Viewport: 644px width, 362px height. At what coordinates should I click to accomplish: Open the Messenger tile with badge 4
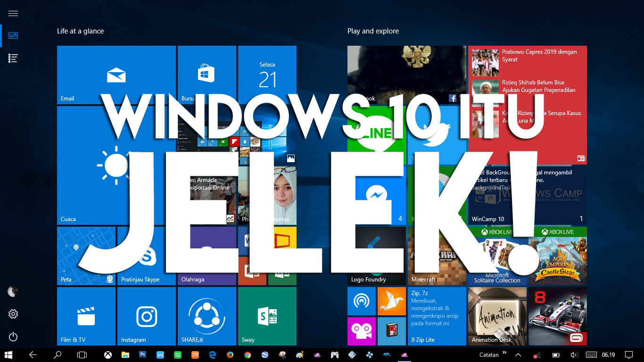(377, 196)
